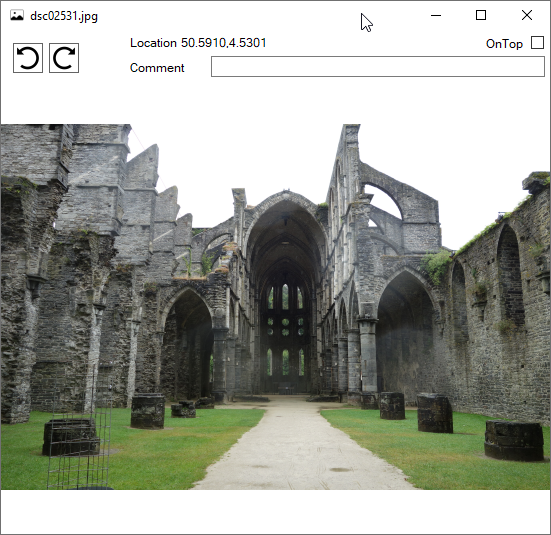Click the rightmost column stump on the grass
551x535 pixels.
click(514, 440)
